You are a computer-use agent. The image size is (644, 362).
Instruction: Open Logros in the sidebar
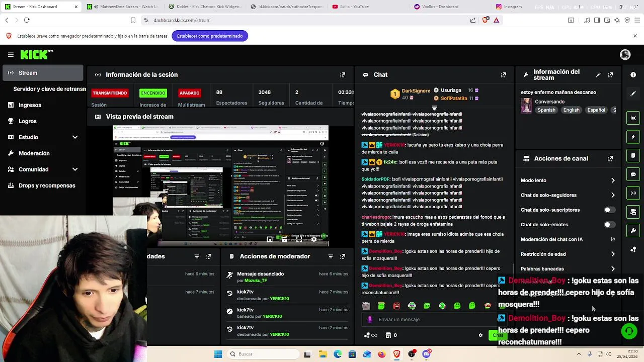pyautogui.click(x=27, y=121)
